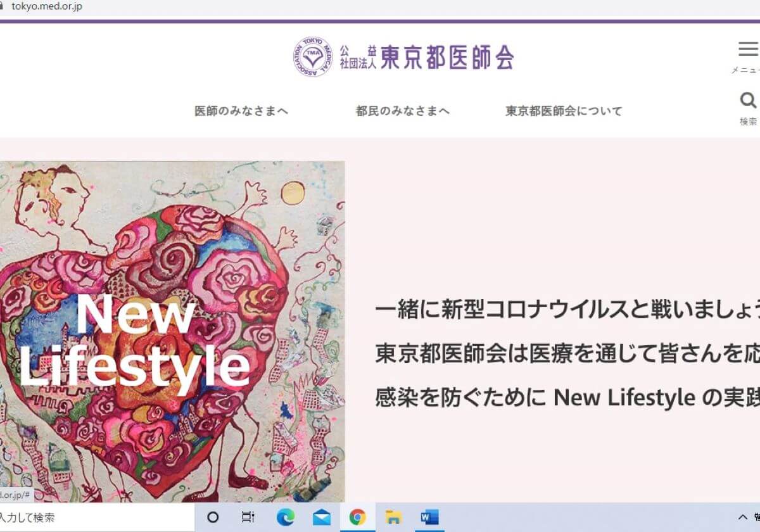The height and width of the screenshot is (532, 760).
Task: Switch to Google Chrome on taskbar
Action: [x=357, y=517]
